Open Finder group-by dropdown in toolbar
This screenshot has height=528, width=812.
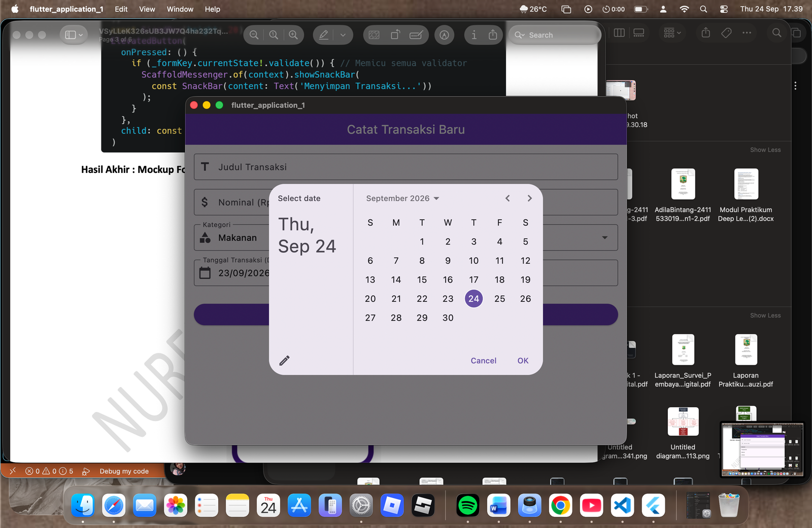click(x=672, y=33)
